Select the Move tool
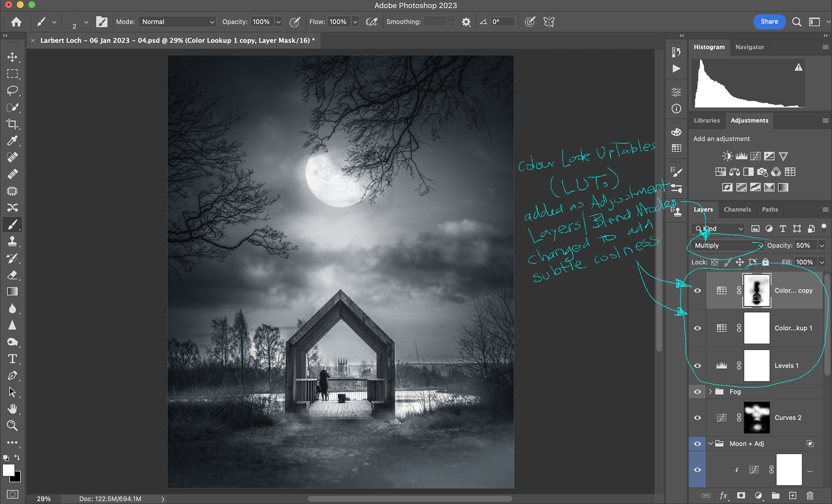This screenshot has width=832, height=504. [12, 57]
